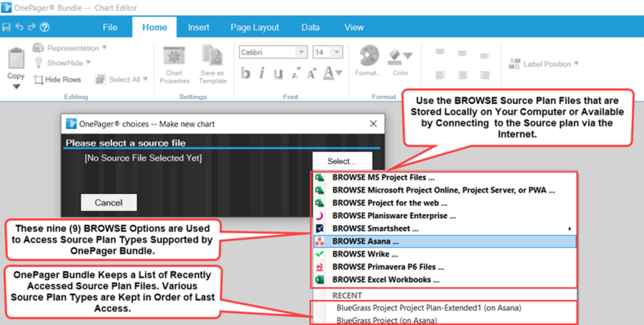
Task: Expand the Calibri font name dropdown
Action: click(x=301, y=52)
